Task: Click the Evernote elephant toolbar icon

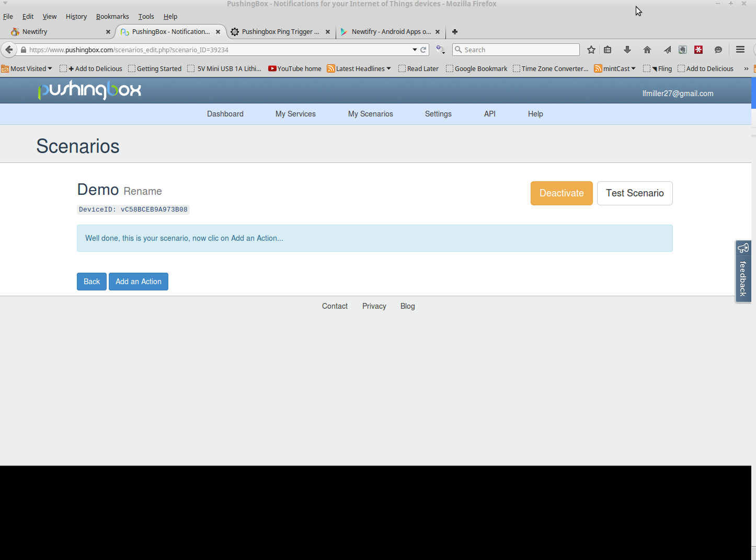Action: [683, 50]
